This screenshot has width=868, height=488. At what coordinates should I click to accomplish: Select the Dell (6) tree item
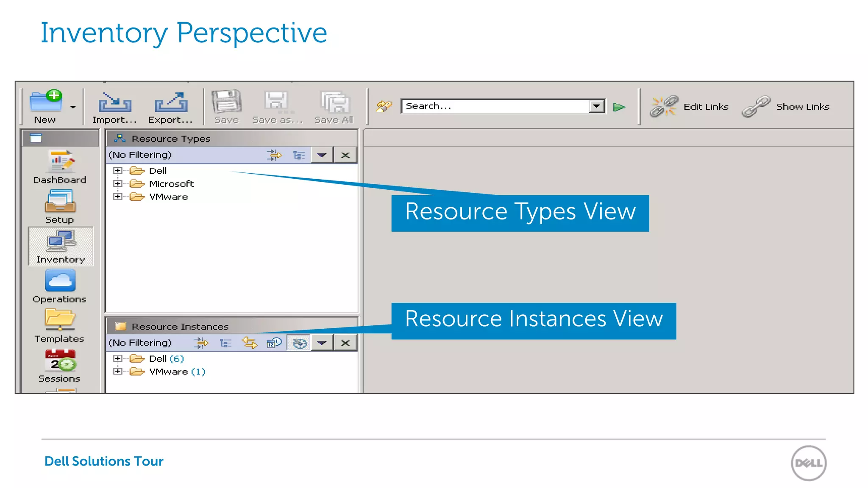(166, 359)
